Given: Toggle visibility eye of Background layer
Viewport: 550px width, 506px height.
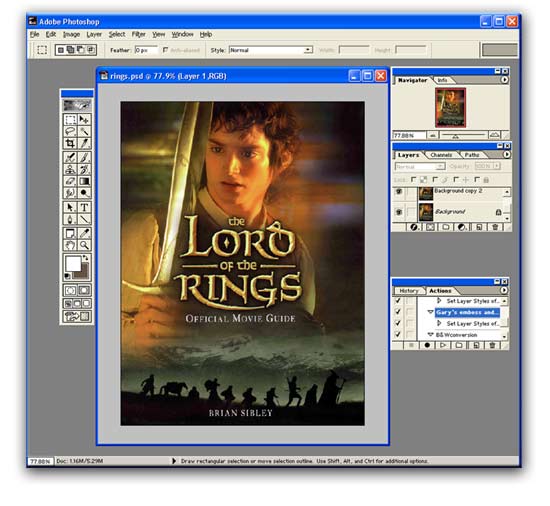Looking at the screenshot, I should [x=399, y=212].
